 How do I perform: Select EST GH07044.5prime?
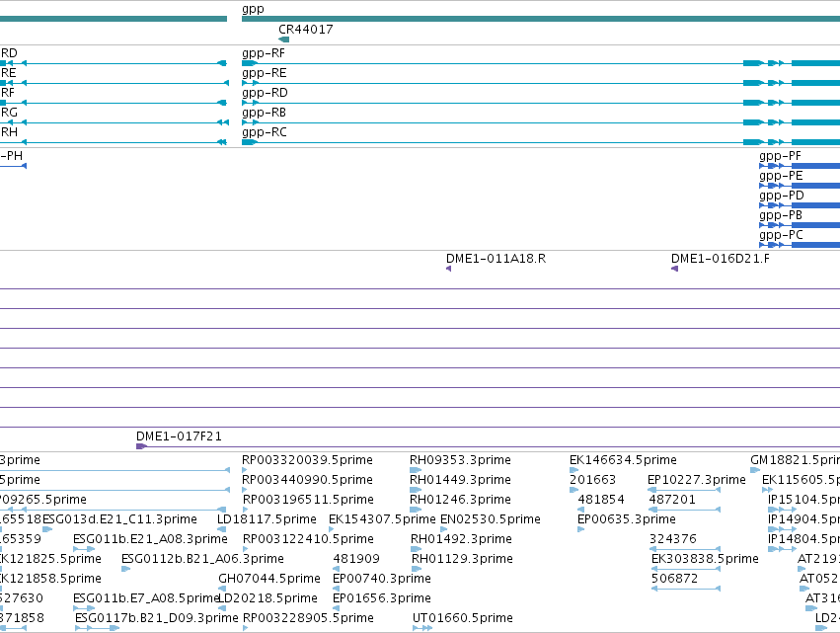tap(268, 579)
